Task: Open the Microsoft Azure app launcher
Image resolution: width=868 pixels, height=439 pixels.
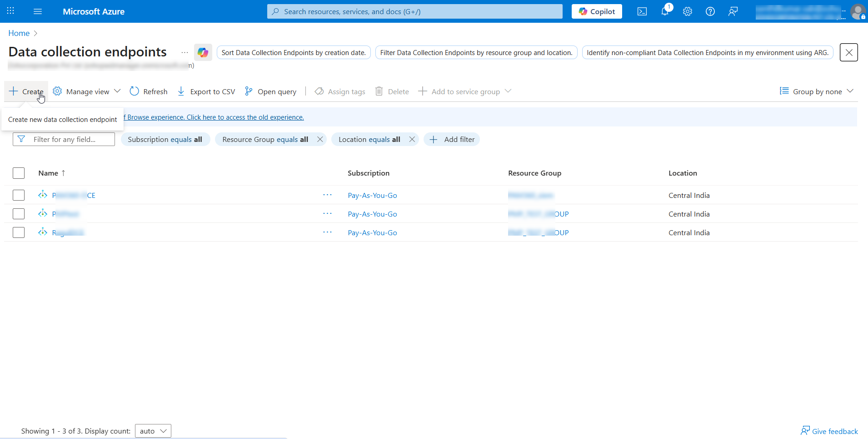Action: [10, 11]
